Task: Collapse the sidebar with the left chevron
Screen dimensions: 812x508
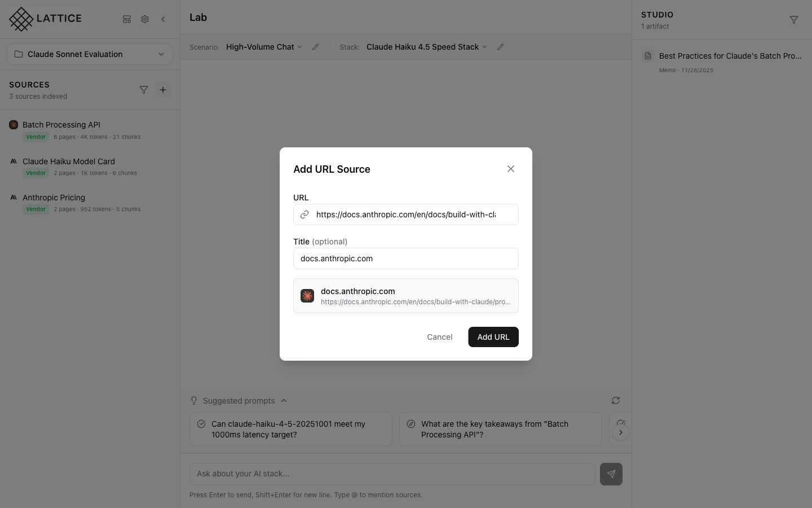Action: [x=163, y=19]
